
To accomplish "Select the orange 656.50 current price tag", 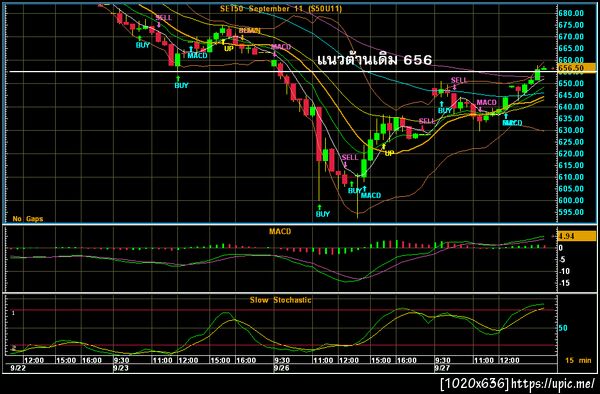I will click(577, 68).
